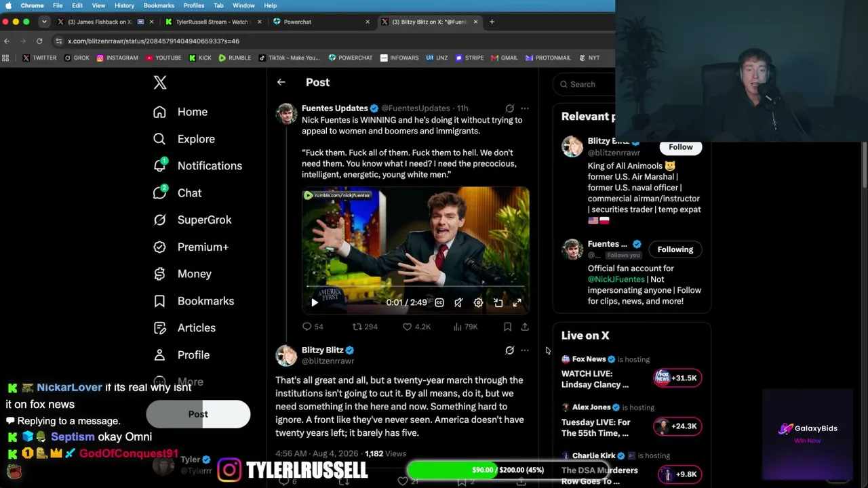This screenshot has height=488, width=868.
Task: View site information in the address bar
Action: (59, 41)
